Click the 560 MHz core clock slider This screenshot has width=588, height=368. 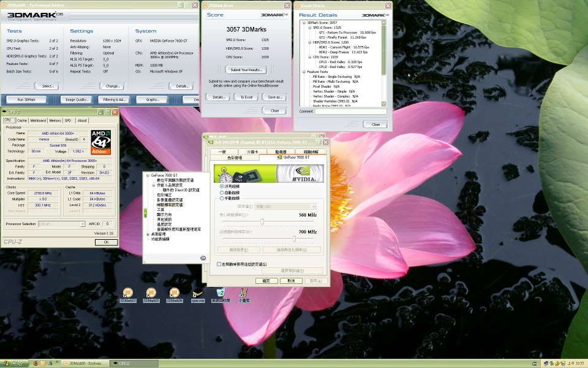[x=262, y=221]
